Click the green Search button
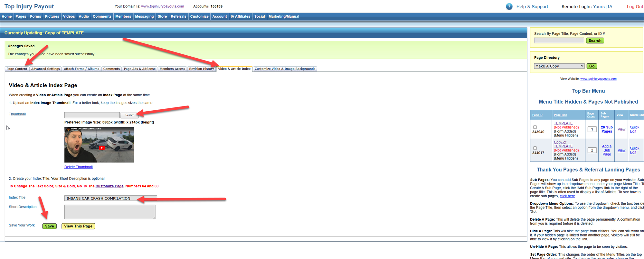644x259 pixels. [x=595, y=41]
